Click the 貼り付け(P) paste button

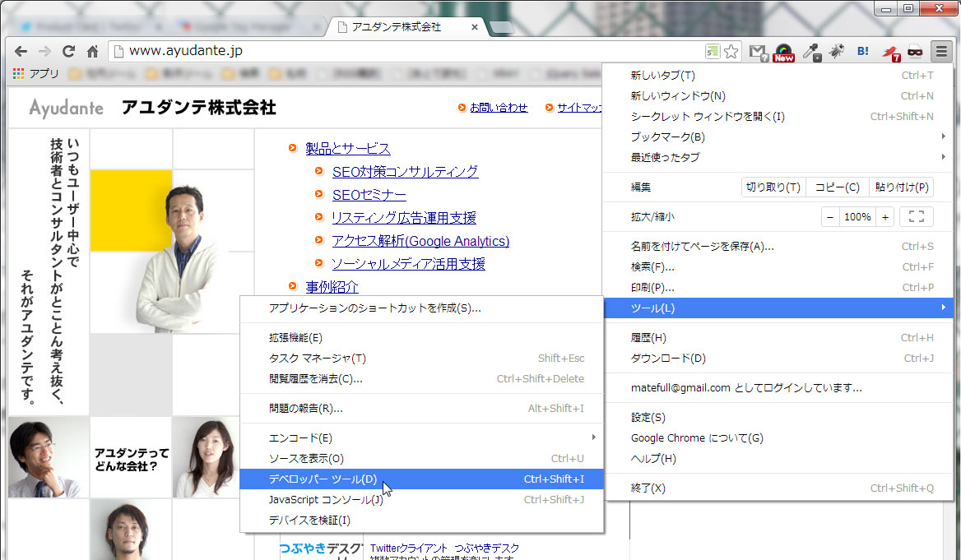click(x=902, y=187)
